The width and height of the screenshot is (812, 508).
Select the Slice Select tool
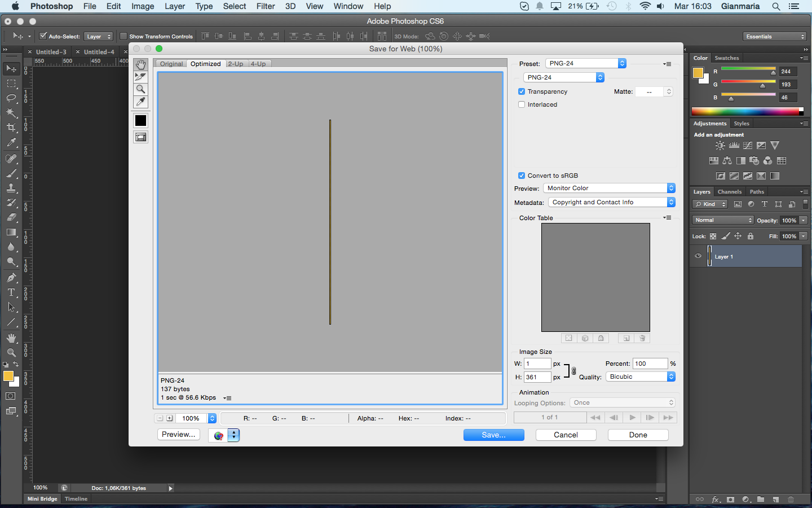coord(140,77)
